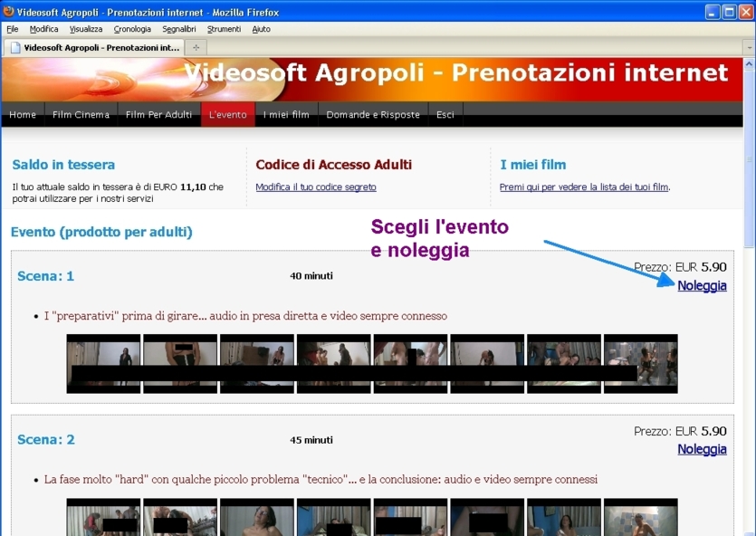The width and height of the screenshot is (756, 536).
Task: Click the blue 'I miei film' column heading
Action: (x=532, y=165)
